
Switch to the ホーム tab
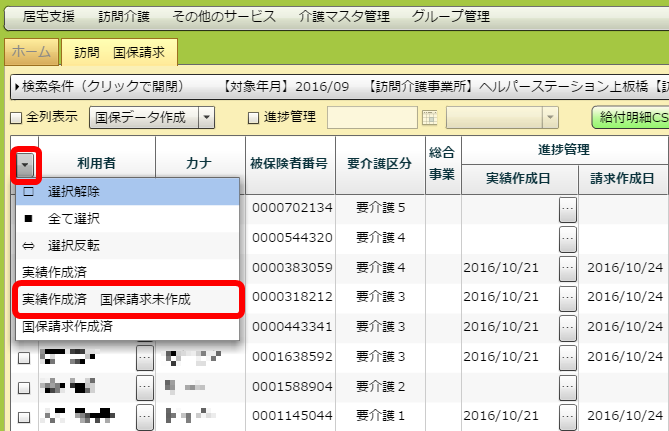coord(31,51)
